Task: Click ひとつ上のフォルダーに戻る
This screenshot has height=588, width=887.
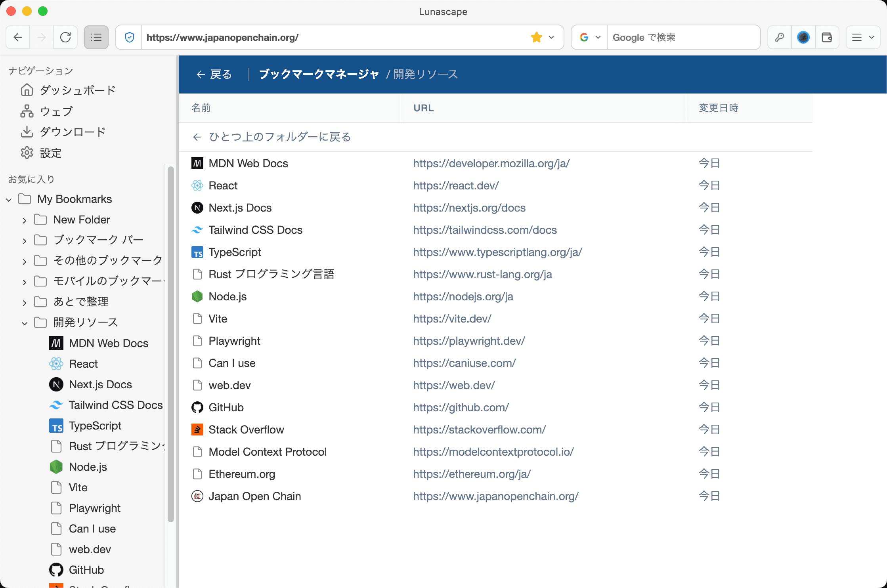Action: [272, 137]
